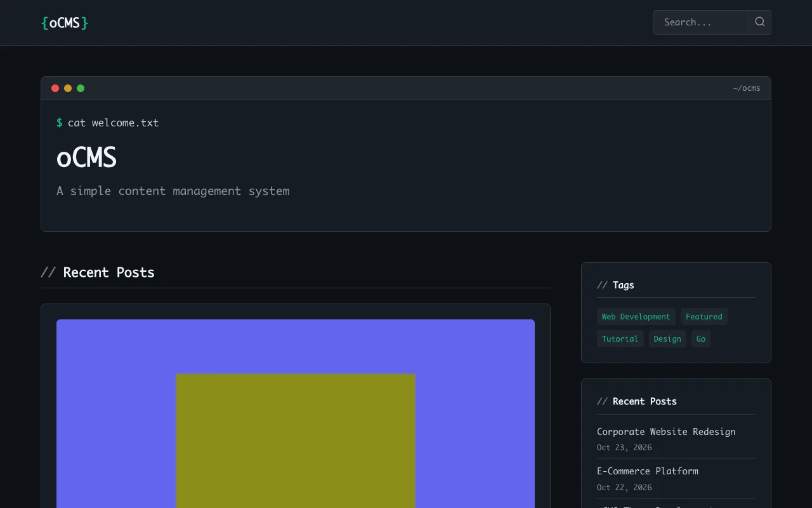The image size is (812, 508).
Task: Focus the Search... input field
Action: point(701,22)
